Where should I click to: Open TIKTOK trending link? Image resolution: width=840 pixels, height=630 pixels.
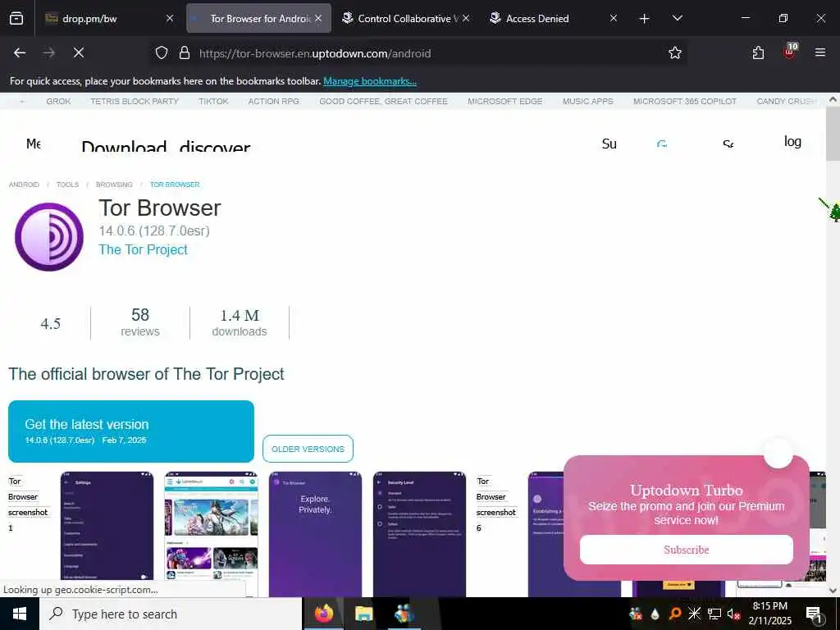tap(213, 101)
